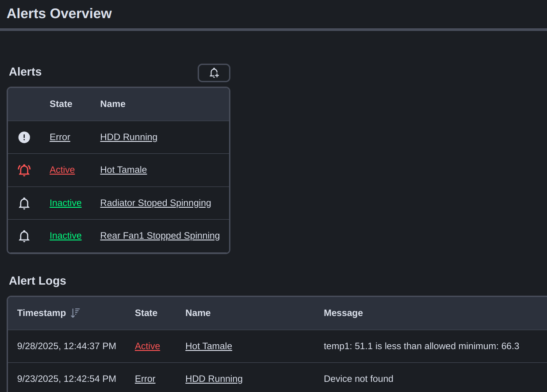Click the add new alert bell button
Image resolution: width=547 pixels, height=392 pixels.
pyautogui.click(x=214, y=73)
